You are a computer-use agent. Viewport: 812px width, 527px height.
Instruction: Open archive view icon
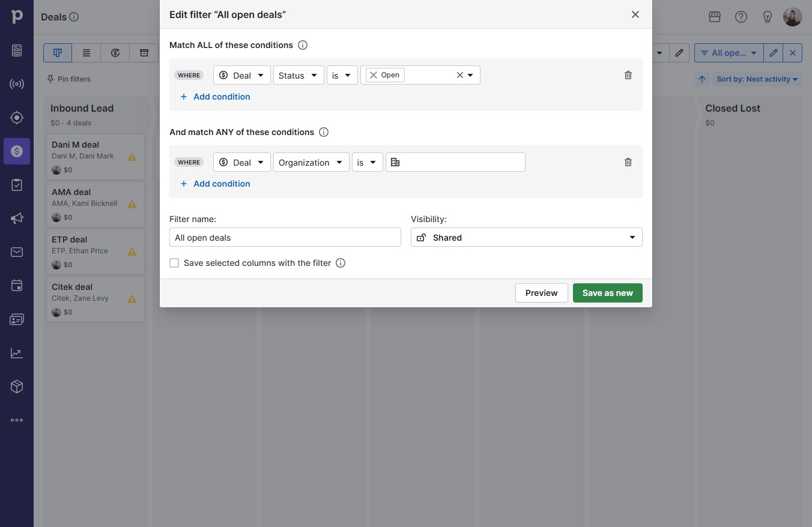144,53
